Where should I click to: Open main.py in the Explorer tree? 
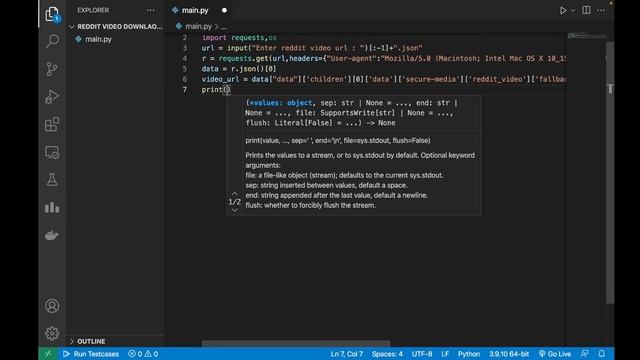pyautogui.click(x=98, y=39)
